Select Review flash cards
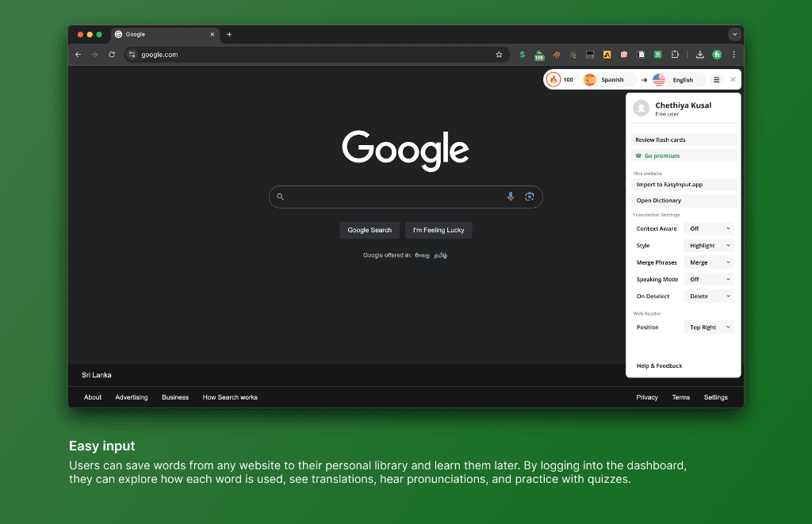812x524 pixels. 684,140
